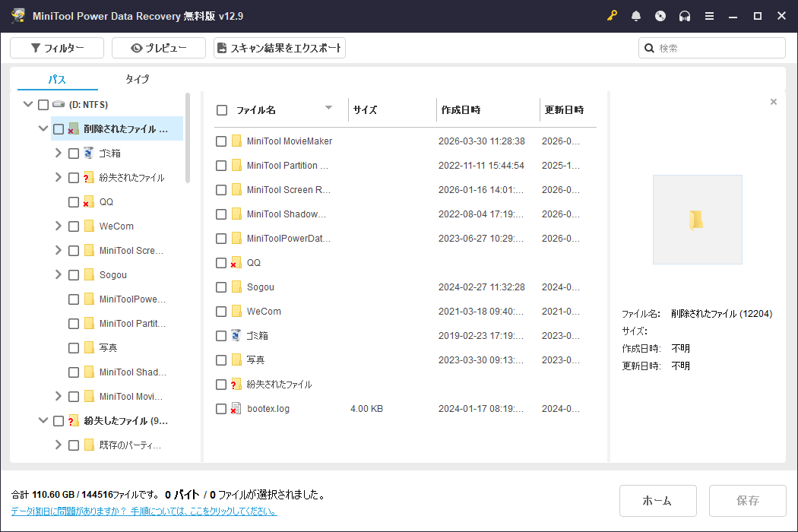Select the MiniTool Screen R... row

tap(405, 190)
